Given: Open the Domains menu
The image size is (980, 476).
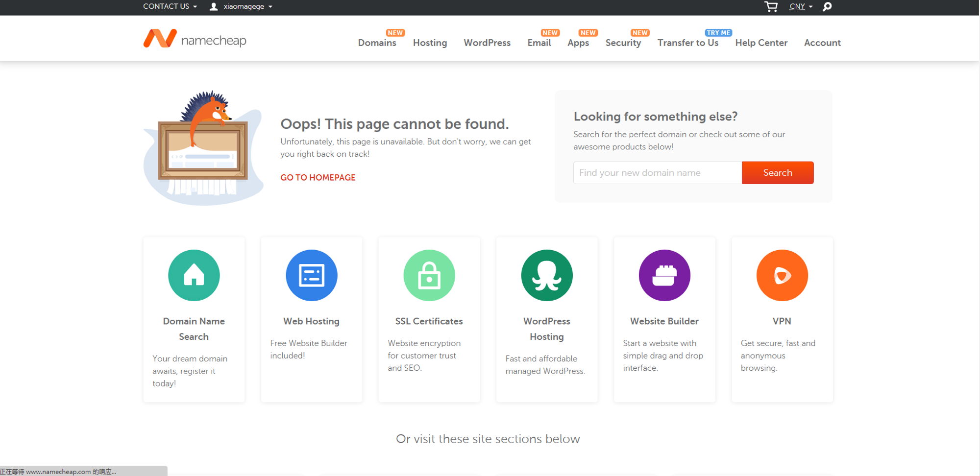Looking at the screenshot, I should tap(377, 43).
